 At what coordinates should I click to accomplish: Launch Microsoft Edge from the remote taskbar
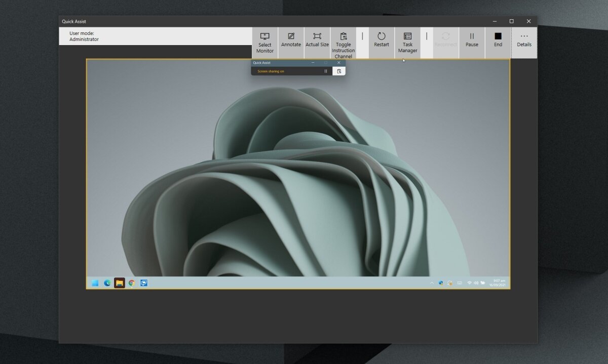[x=107, y=283]
